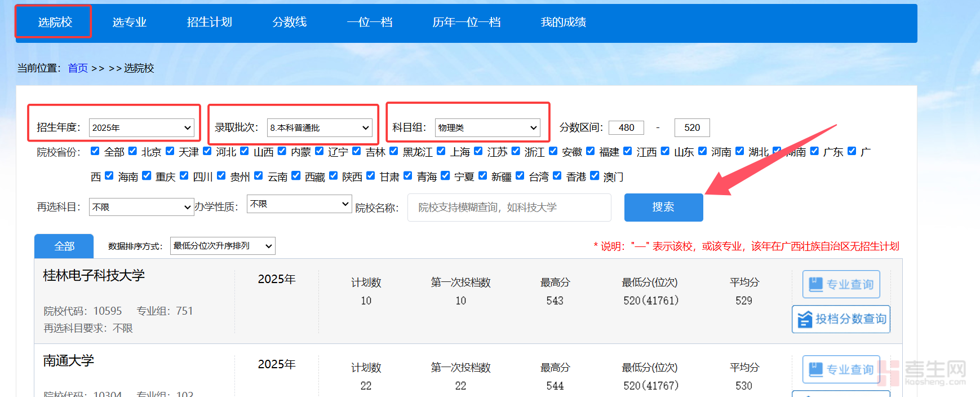Click the school name 南通大学
The image size is (980, 397).
(68, 360)
